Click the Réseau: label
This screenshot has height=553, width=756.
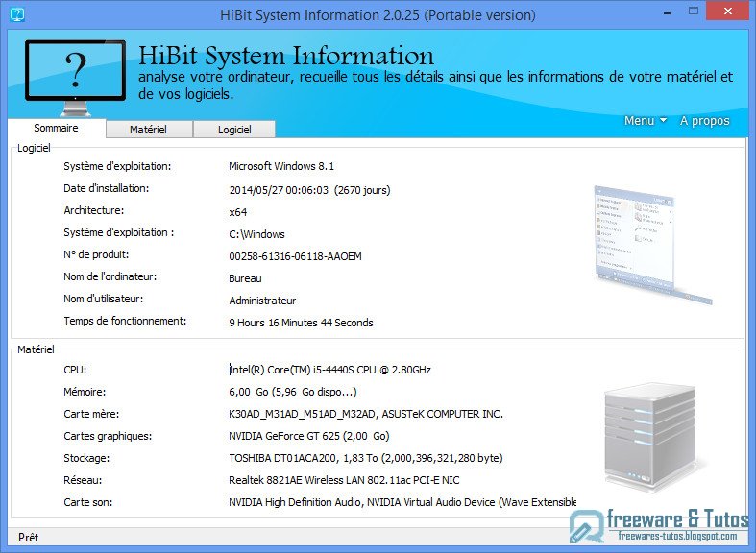coord(83,480)
